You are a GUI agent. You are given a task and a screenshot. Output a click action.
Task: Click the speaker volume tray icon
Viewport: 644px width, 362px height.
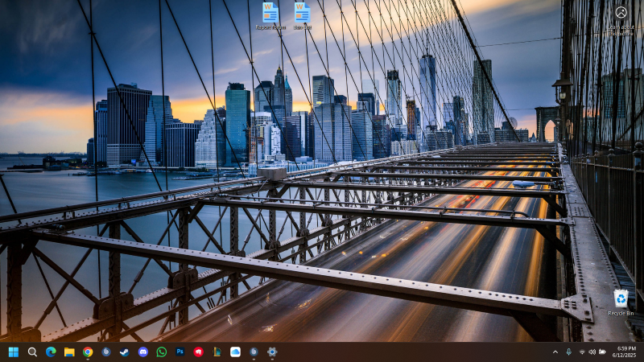592,352
